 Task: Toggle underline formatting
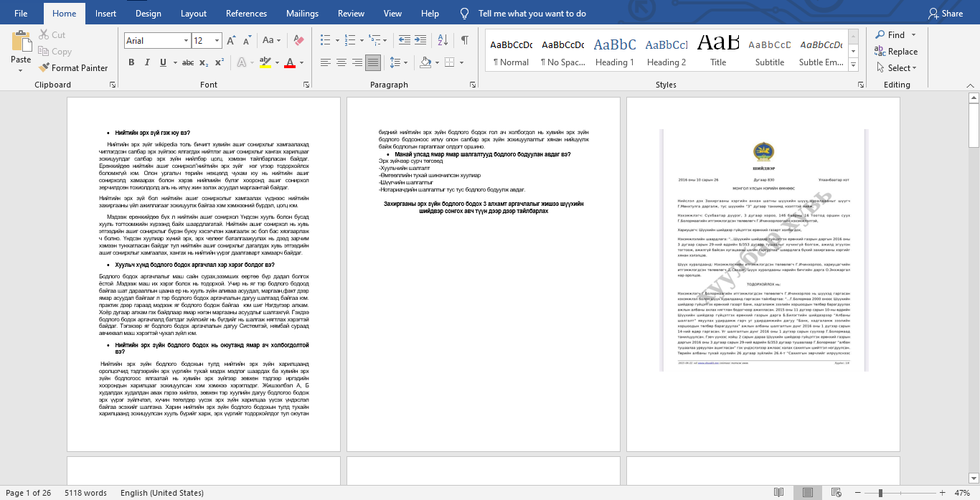click(163, 62)
